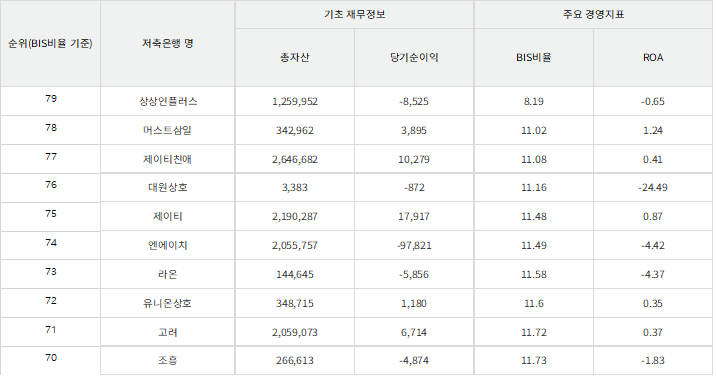
Task: Click rank number 75
Action: (51, 214)
